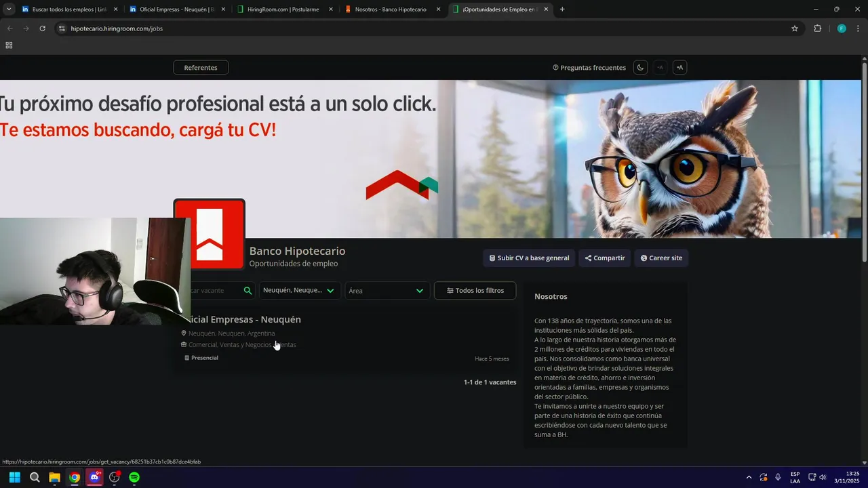Image resolution: width=868 pixels, height=488 pixels.
Task: Increase font size with +A button
Action: point(680,68)
